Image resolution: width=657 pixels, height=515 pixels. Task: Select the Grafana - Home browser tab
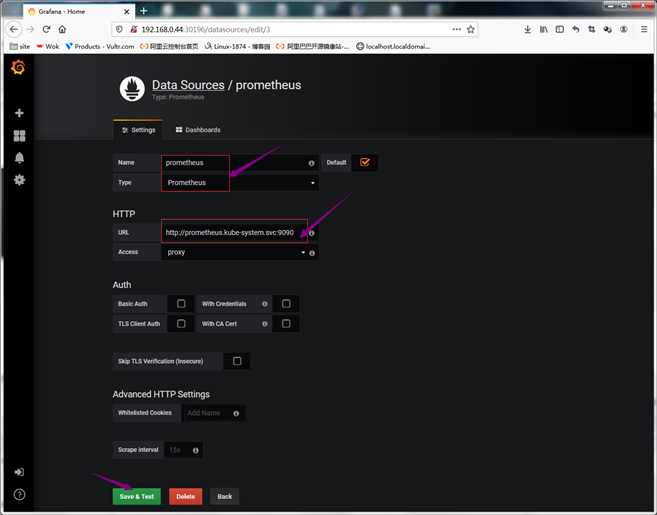79,12
